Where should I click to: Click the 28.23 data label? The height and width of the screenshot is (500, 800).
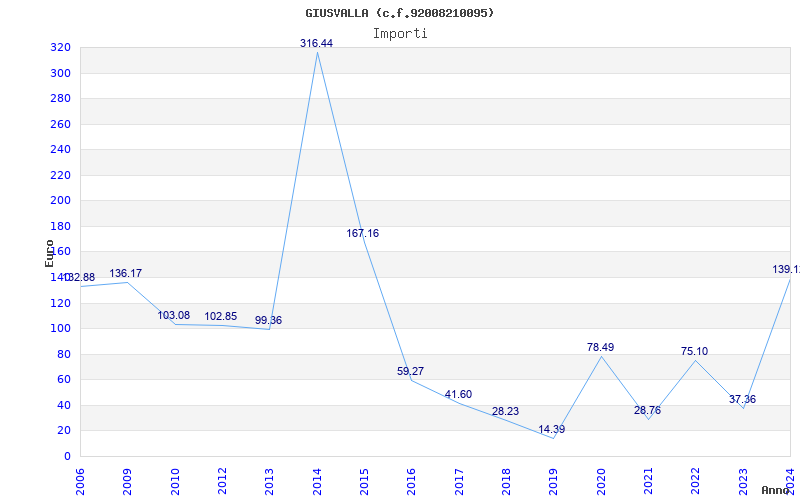point(506,411)
